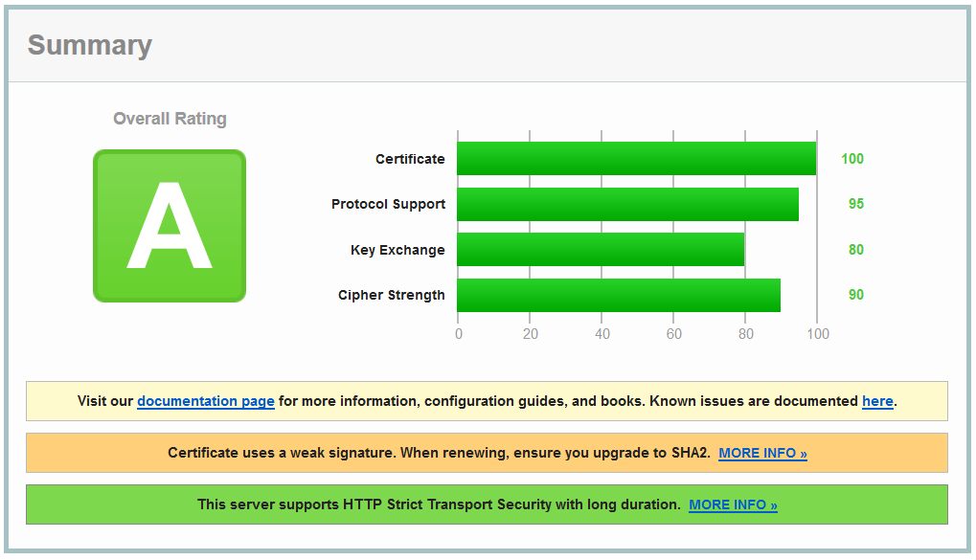Click the 100 mark on the chart axis
Viewport: 976px width, 560px height.
point(819,334)
